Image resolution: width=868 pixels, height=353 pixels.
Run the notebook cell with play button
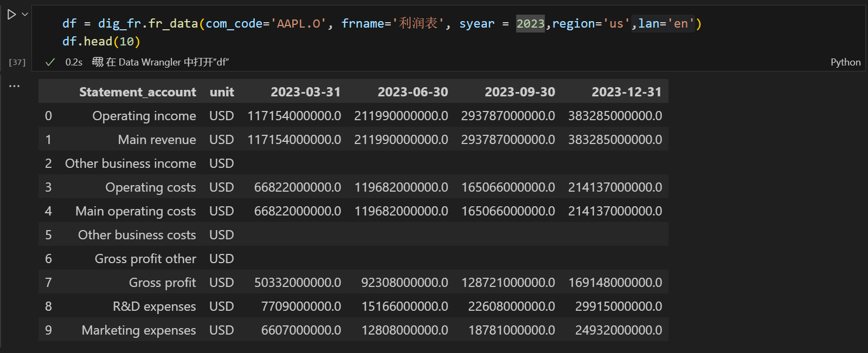point(11,15)
